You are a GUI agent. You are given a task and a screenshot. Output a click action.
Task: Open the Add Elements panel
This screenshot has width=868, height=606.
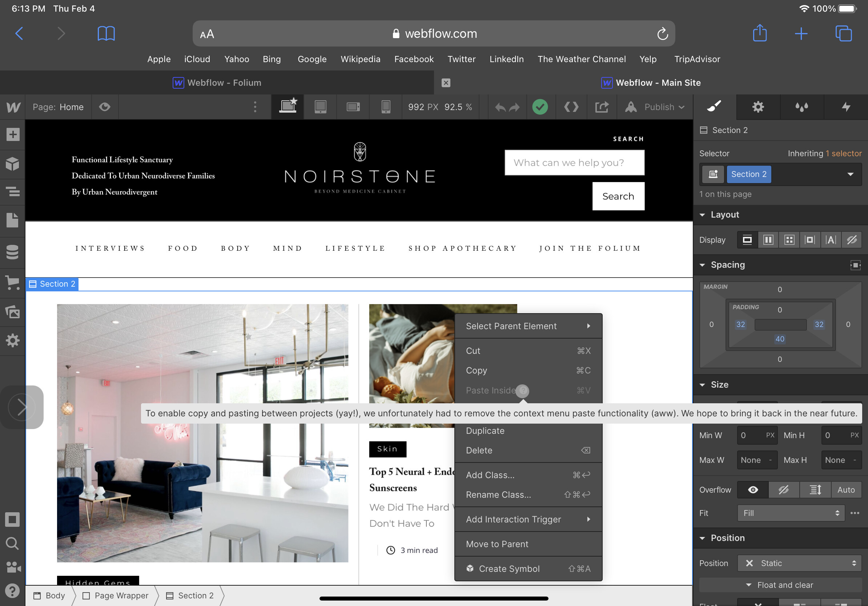click(x=13, y=134)
